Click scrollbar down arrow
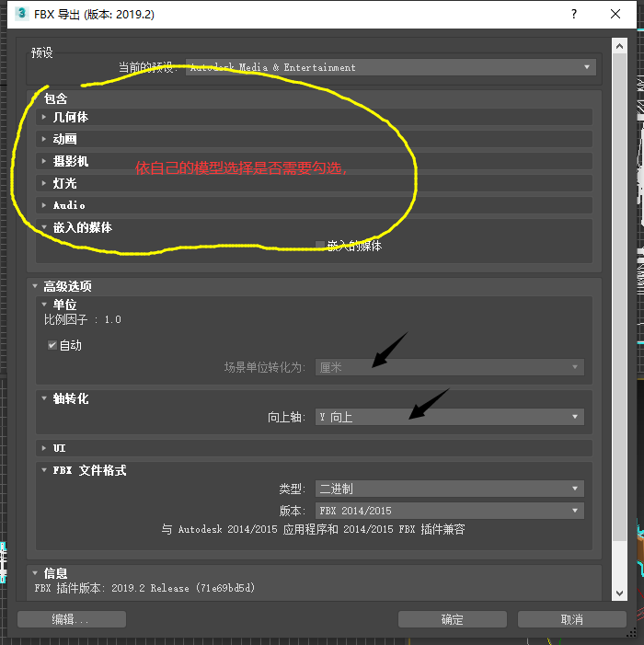 click(x=619, y=593)
